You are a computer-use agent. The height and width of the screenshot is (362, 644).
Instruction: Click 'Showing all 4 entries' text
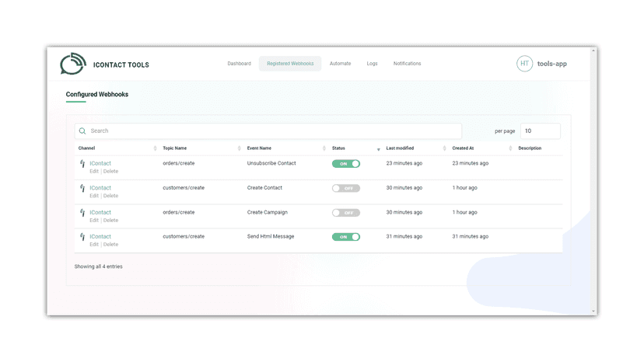point(98,266)
